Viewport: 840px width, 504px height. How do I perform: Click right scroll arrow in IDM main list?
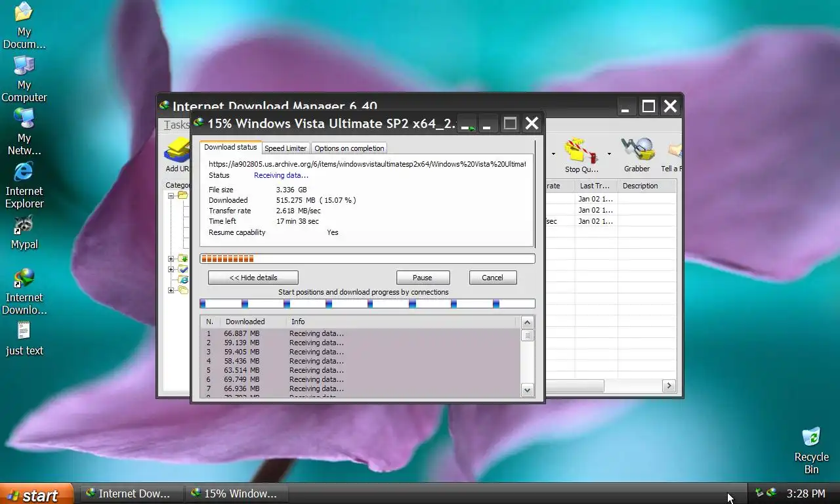[669, 386]
